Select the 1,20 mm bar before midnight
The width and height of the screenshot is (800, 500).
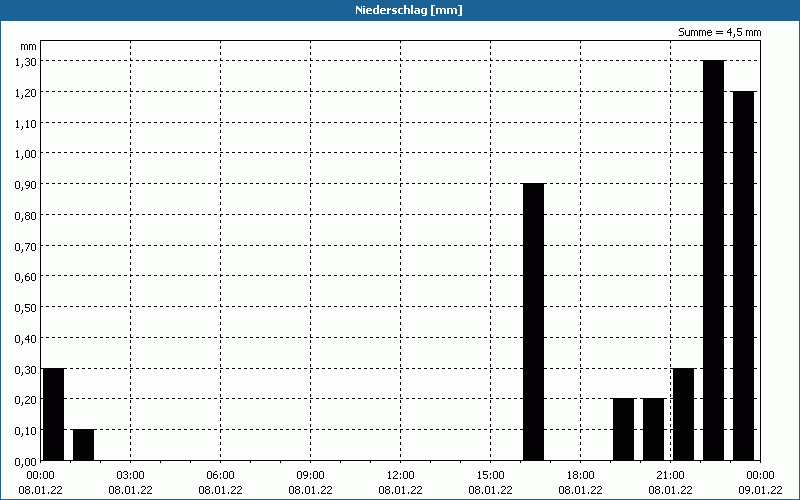743,276
